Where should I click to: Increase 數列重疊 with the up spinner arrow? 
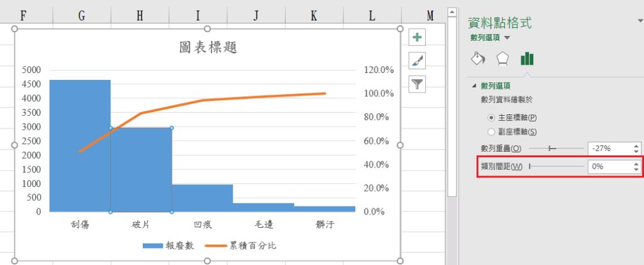(x=636, y=145)
